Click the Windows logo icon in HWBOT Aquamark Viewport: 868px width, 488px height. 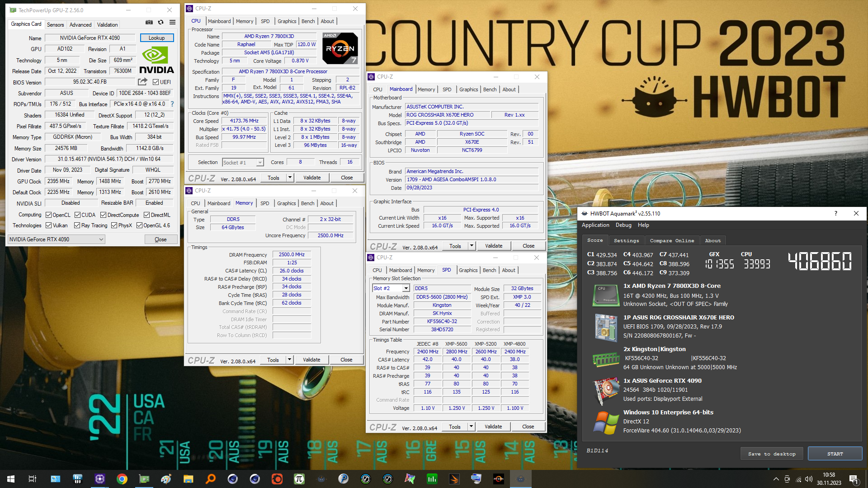[606, 422]
